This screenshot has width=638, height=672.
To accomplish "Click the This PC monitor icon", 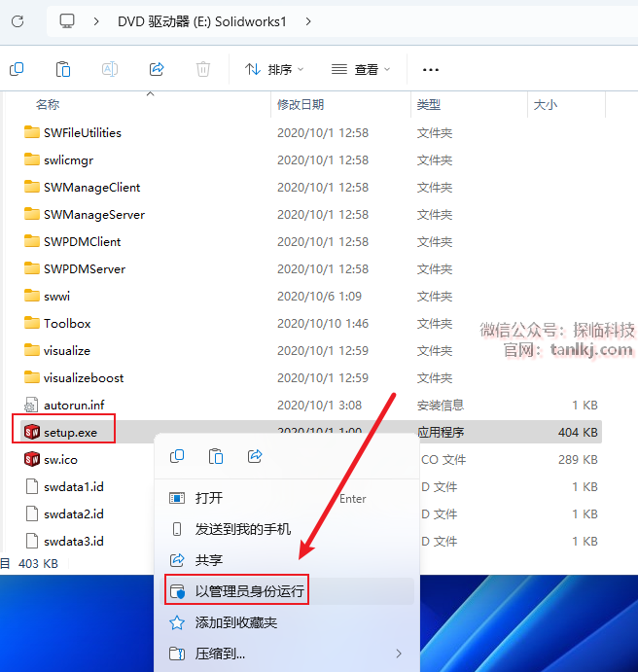I will (x=67, y=21).
